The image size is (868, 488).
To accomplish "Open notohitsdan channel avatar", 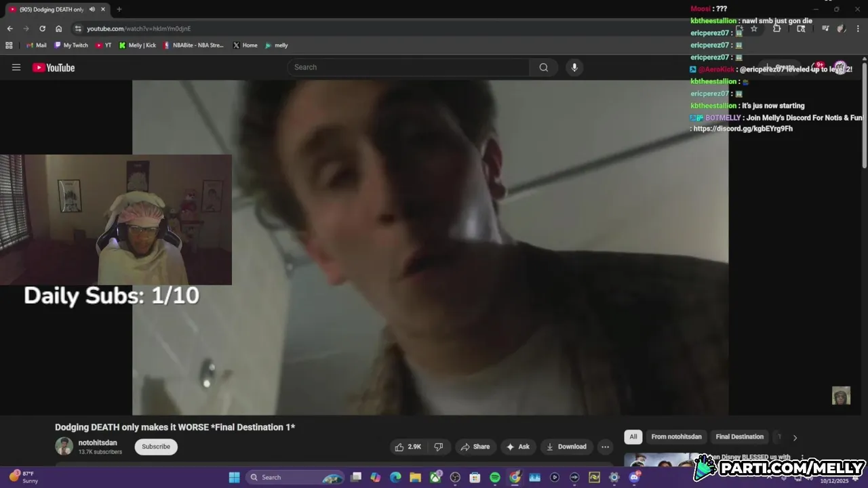I will pyautogui.click(x=64, y=446).
